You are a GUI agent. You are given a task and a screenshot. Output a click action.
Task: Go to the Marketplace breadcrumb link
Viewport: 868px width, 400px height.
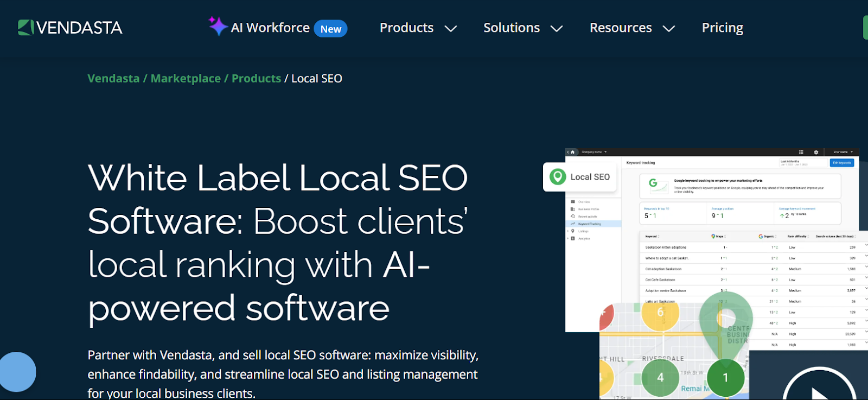click(186, 79)
